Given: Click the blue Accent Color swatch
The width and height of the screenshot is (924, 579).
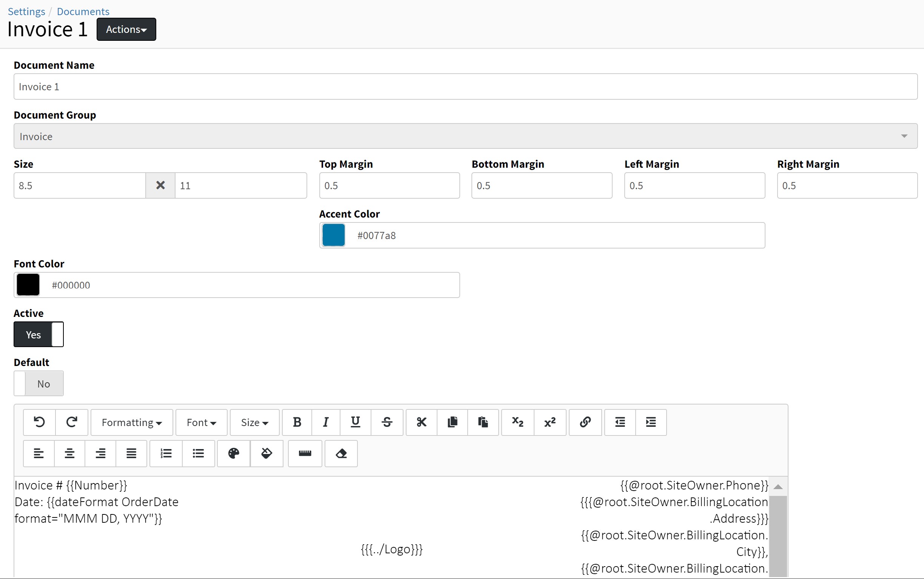Looking at the screenshot, I should click(x=333, y=235).
